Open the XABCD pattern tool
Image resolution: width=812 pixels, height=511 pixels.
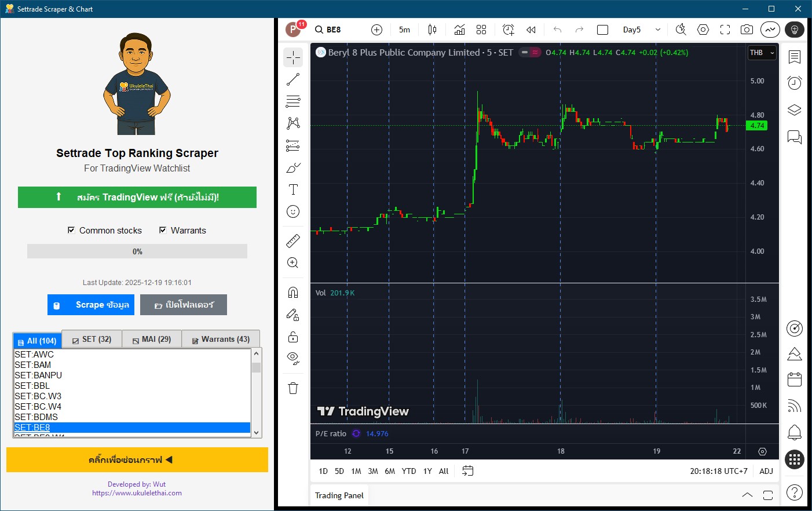pyautogui.click(x=292, y=123)
